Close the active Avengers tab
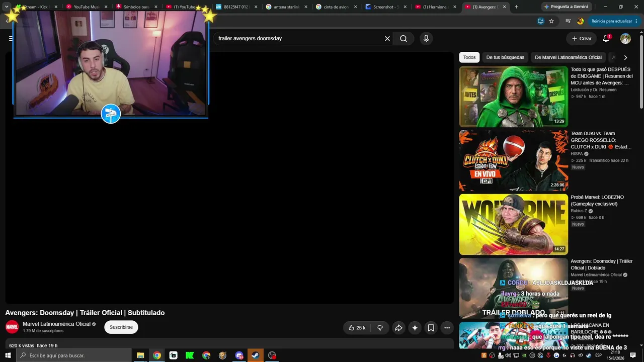The width and height of the screenshot is (644, 362). point(505,7)
